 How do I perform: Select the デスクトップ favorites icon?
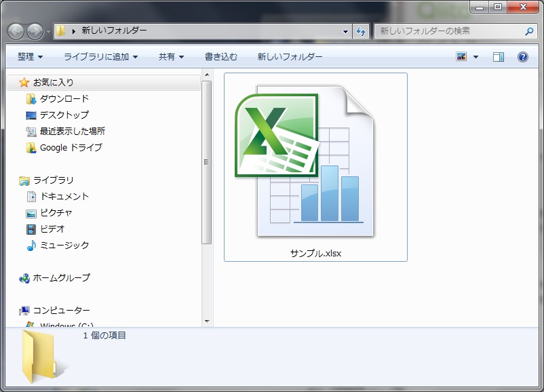coord(30,115)
